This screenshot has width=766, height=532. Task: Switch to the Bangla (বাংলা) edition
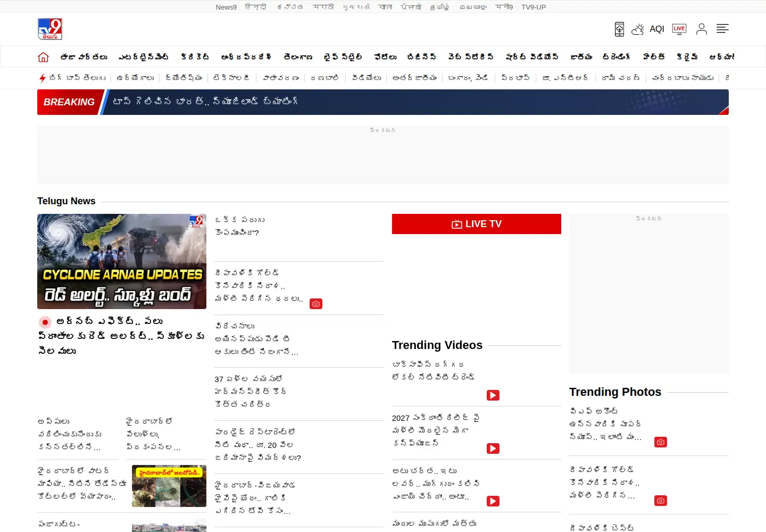click(386, 7)
